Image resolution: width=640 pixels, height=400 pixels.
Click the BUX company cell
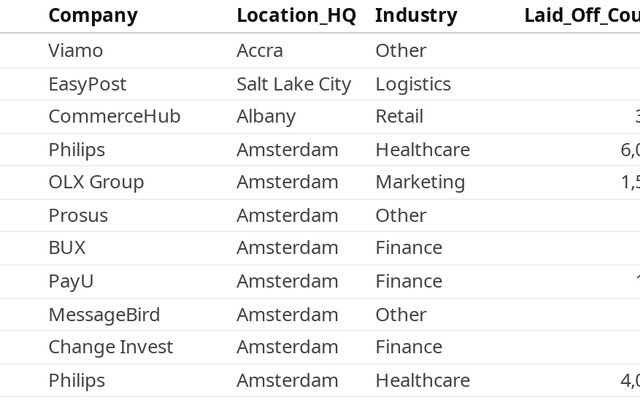[67, 248]
